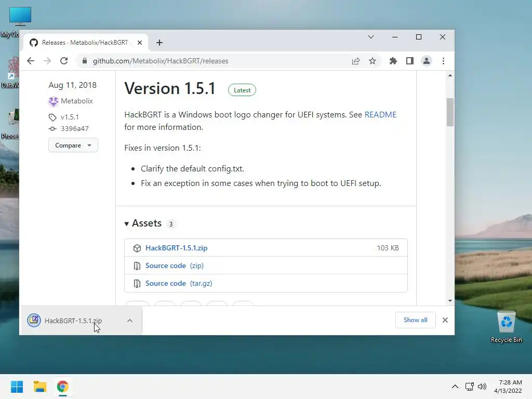
Task: Open the v1.5.1 tag link
Action: (x=70, y=117)
